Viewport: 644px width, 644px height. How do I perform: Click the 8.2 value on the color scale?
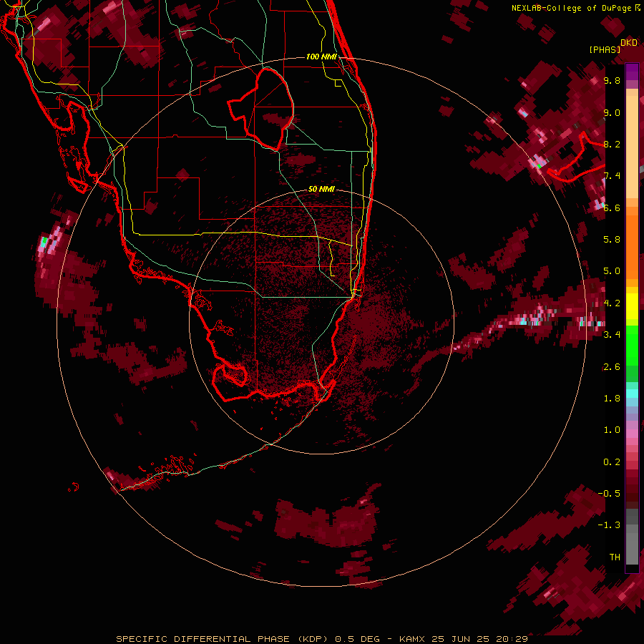point(612,144)
